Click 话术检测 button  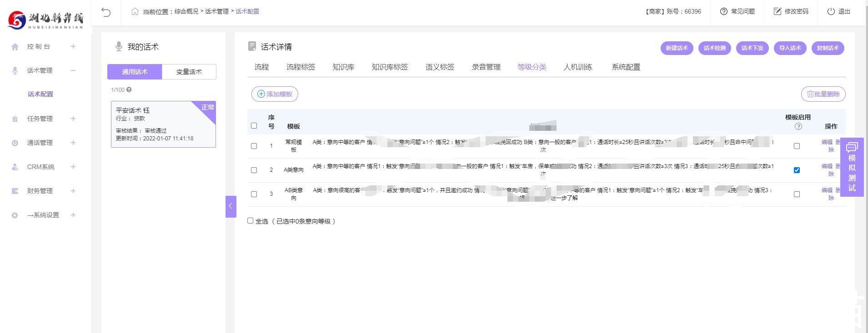click(715, 48)
